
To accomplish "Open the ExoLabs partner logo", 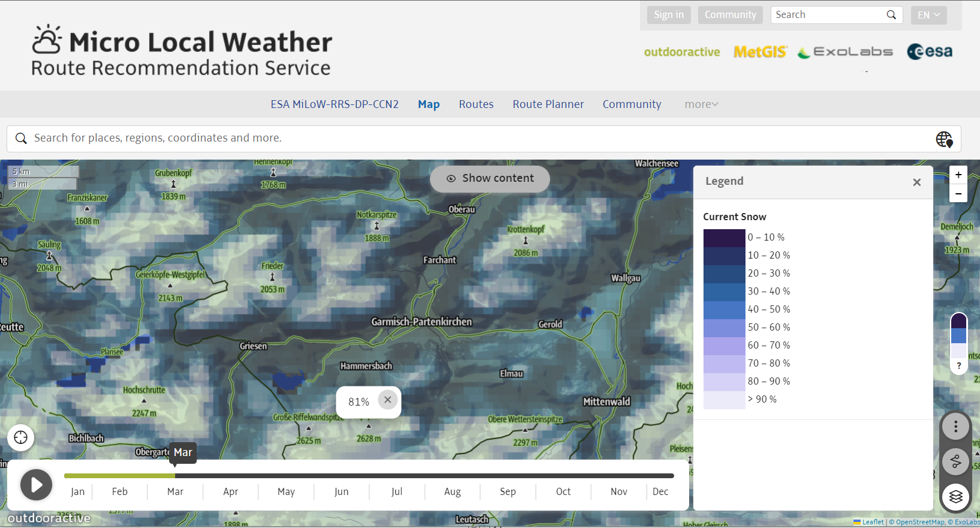I will (845, 52).
